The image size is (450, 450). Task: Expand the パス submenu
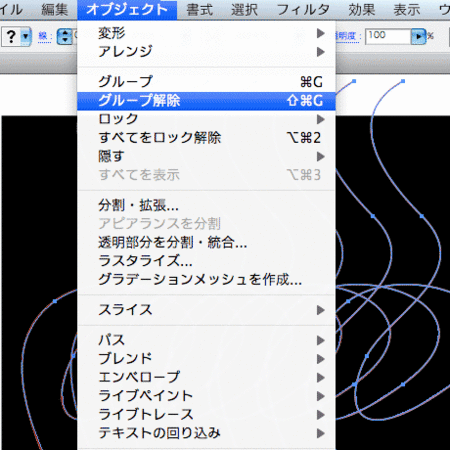point(206,340)
